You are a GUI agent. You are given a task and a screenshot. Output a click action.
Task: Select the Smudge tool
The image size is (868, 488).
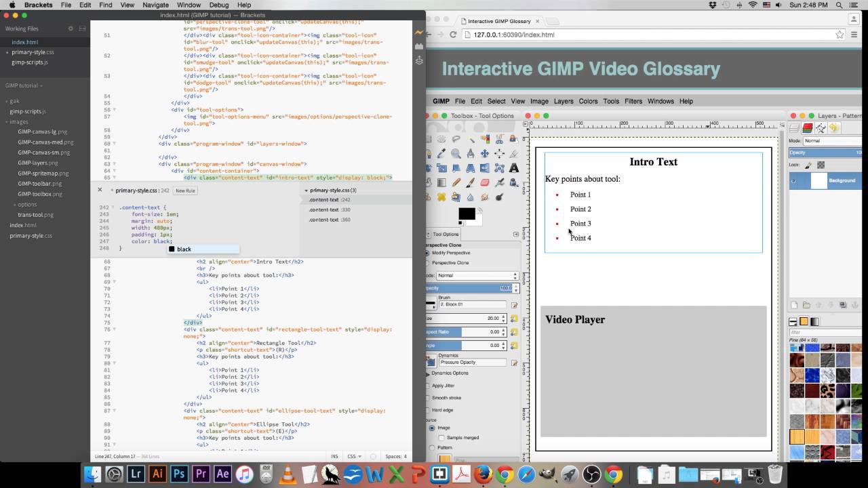click(485, 197)
